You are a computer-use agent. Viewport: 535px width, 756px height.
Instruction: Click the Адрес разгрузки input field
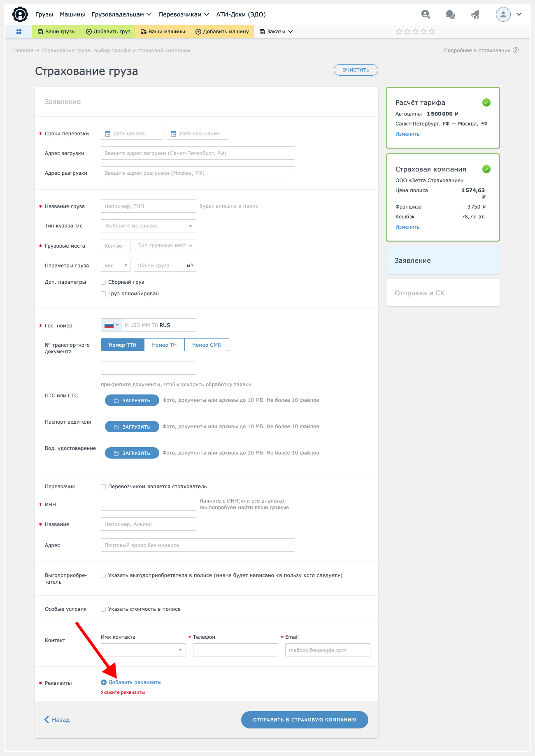point(198,173)
